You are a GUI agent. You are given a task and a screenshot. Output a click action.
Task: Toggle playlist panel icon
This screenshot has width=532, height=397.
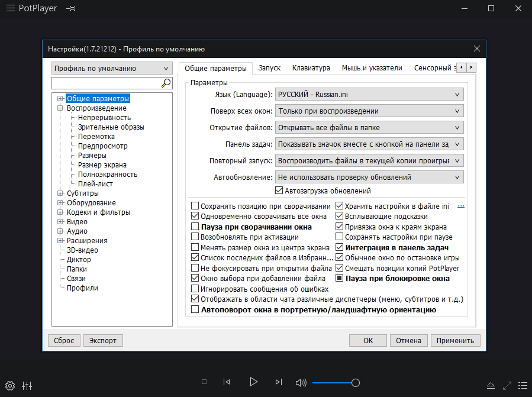[522, 385]
